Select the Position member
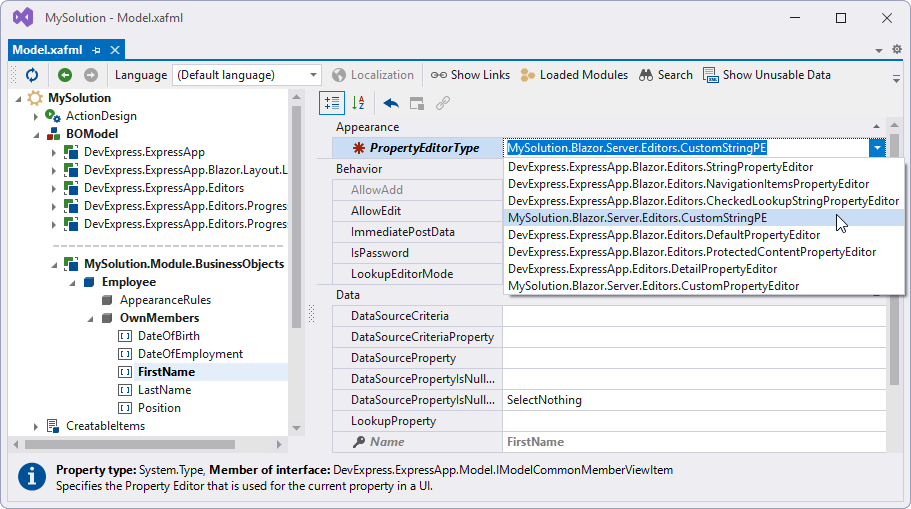 [159, 408]
